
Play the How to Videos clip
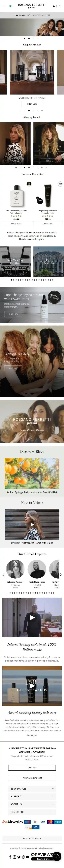[x=32, y=524]
